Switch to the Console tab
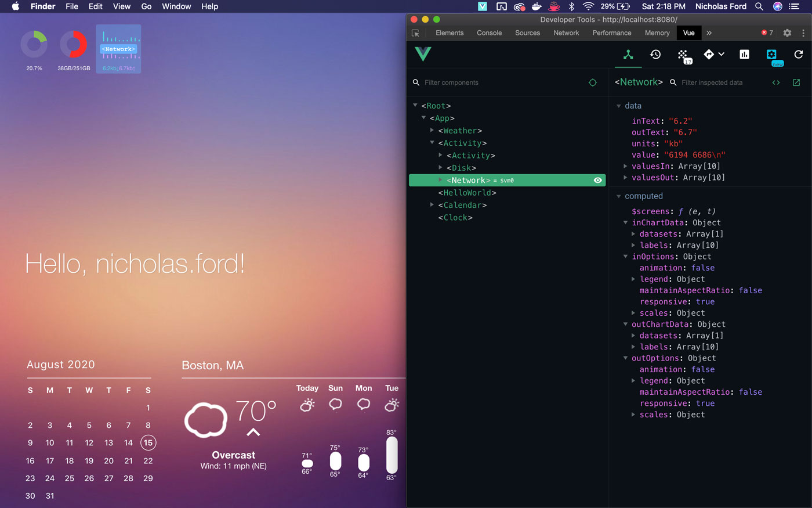The width and height of the screenshot is (812, 508). click(489, 33)
